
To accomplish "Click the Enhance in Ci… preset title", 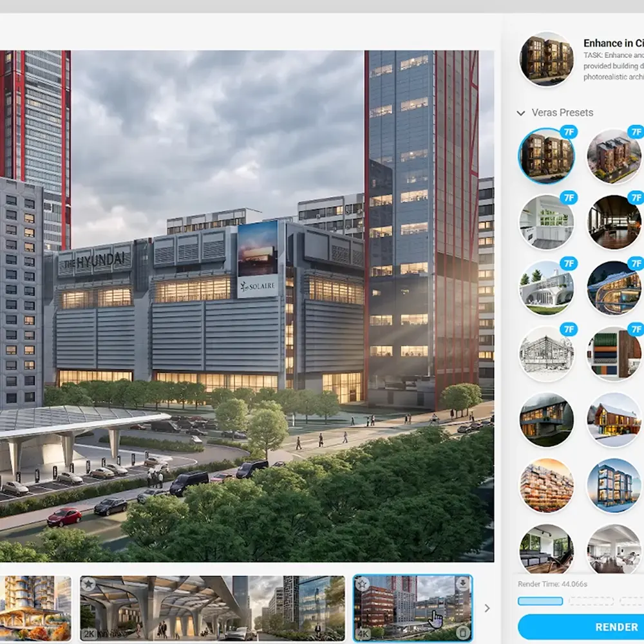I will coord(614,43).
